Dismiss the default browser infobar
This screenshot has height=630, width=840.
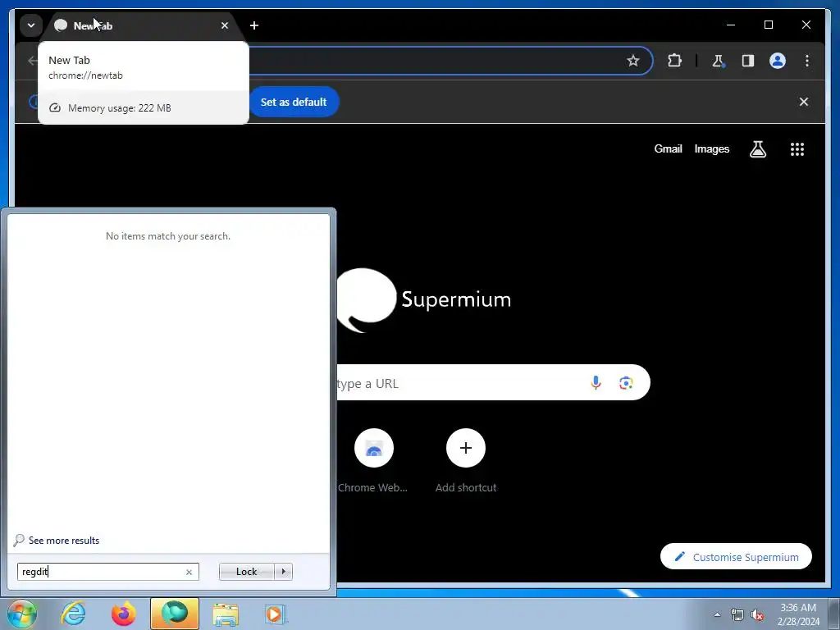point(804,102)
